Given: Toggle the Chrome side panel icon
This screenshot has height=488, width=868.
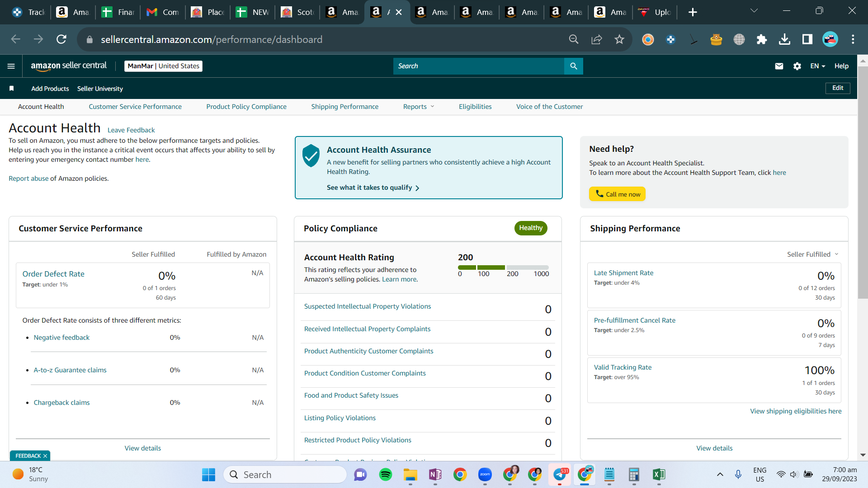Looking at the screenshot, I should point(807,39).
